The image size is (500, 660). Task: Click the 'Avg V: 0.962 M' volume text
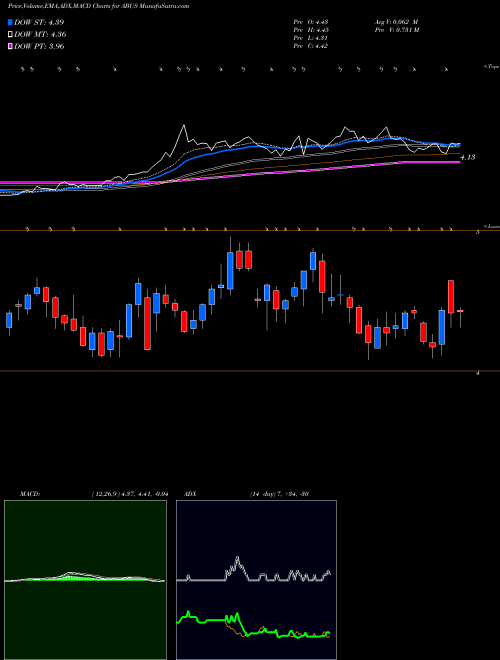point(396,22)
